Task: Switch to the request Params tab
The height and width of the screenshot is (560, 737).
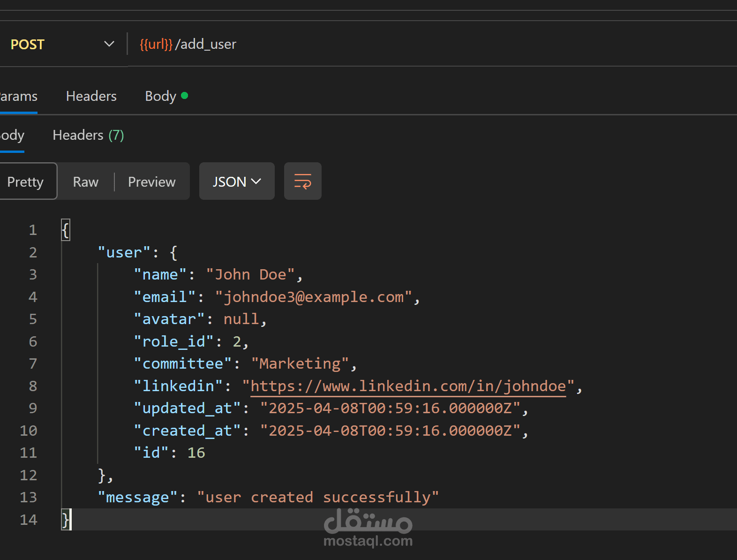Action: tap(18, 96)
